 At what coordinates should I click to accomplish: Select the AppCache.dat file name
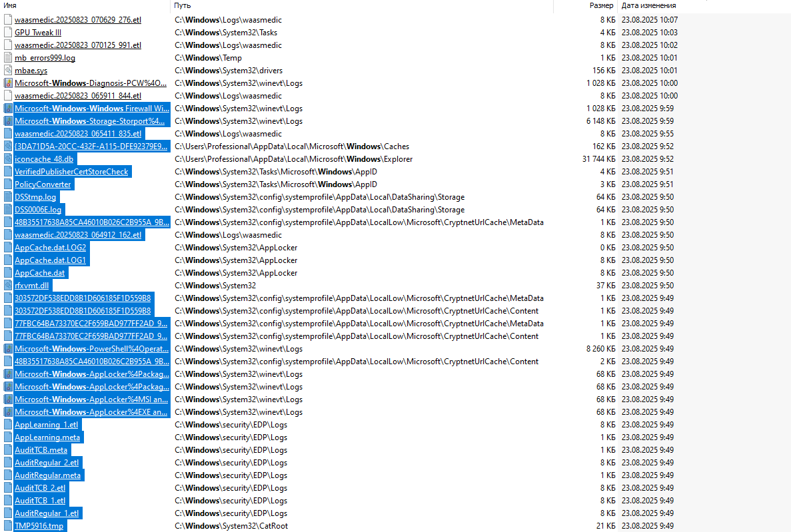click(x=40, y=273)
